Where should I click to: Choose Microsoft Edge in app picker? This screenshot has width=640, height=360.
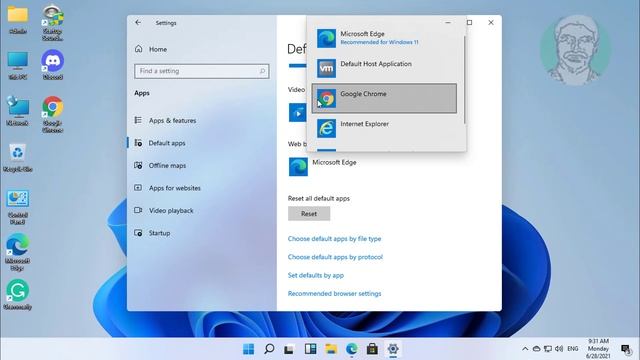384,38
